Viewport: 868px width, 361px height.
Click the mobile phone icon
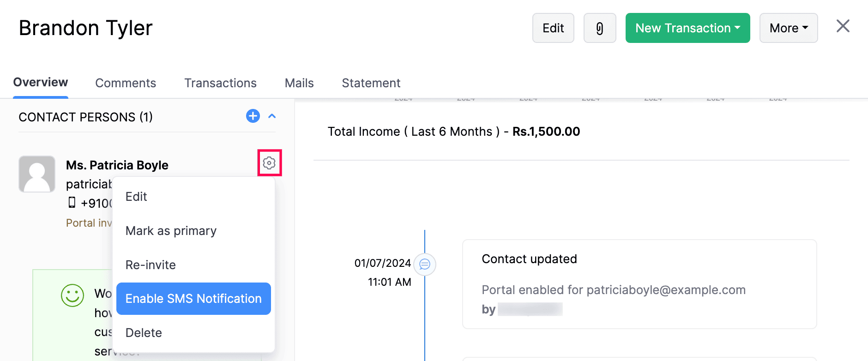click(72, 202)
